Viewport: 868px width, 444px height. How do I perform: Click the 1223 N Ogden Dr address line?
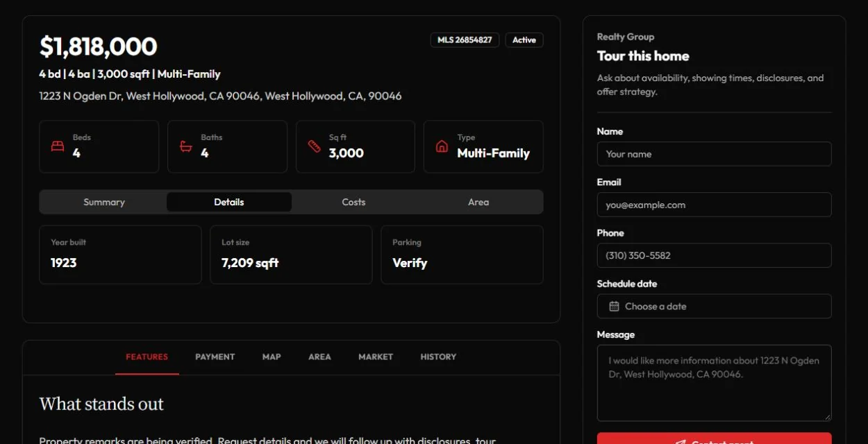220,96
